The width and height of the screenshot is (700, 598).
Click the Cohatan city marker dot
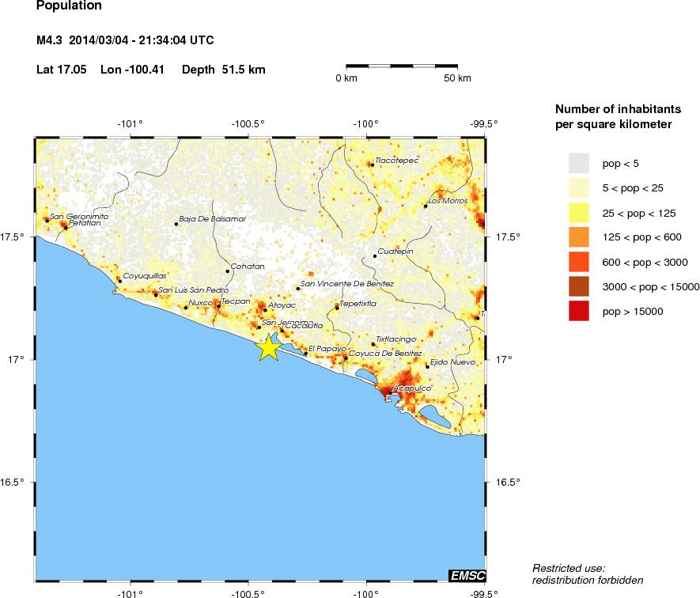click(x=228, y=271)
